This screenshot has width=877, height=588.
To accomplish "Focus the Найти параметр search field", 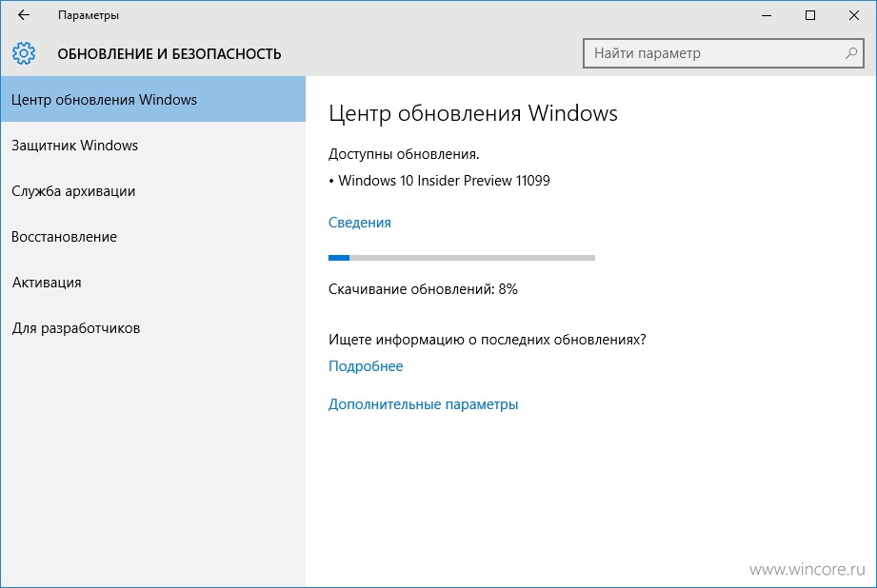I will pos(723,53).
